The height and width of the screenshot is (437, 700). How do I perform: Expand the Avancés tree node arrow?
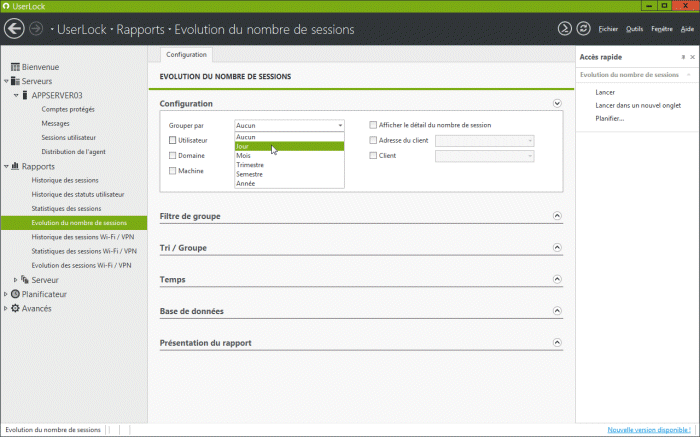pyautogui.click(x=6, y=308)
